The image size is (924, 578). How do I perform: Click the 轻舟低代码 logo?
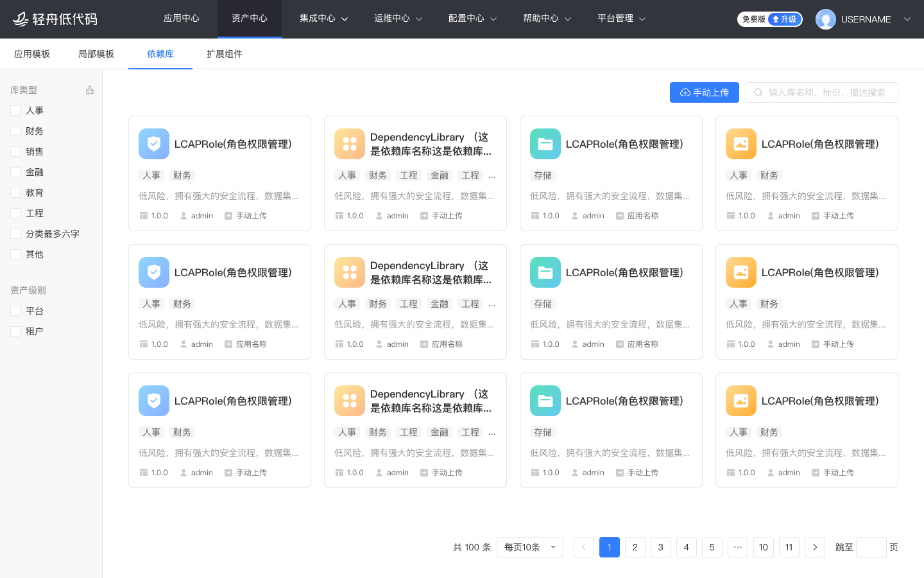pyautogui.click(x=55, y=19)
